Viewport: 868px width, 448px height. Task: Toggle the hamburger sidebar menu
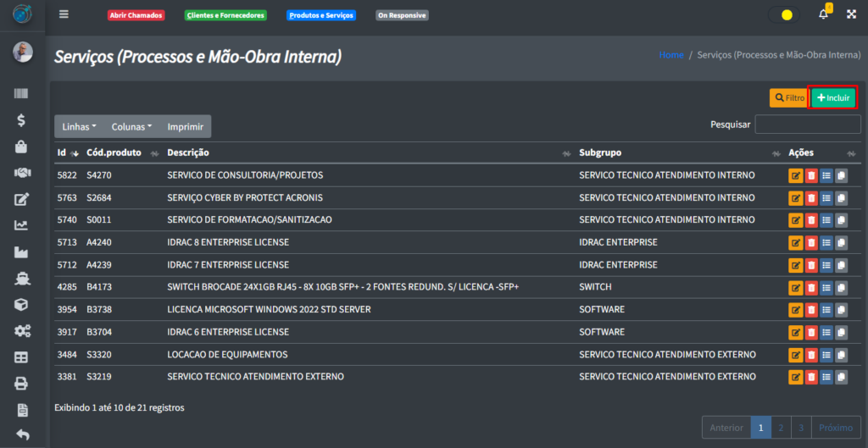[x=64, y=14]
